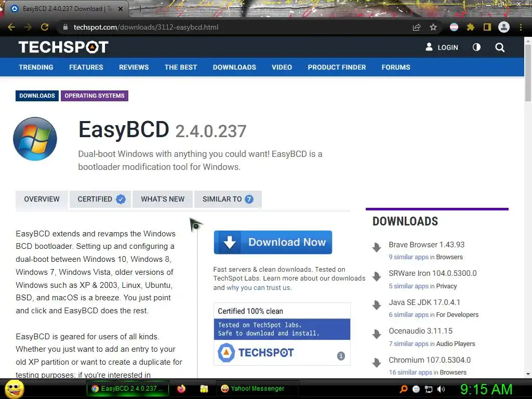Screen dimensions: 532x399
Task: Open Firefox from the taskbar
Action: tap(181, 389)
